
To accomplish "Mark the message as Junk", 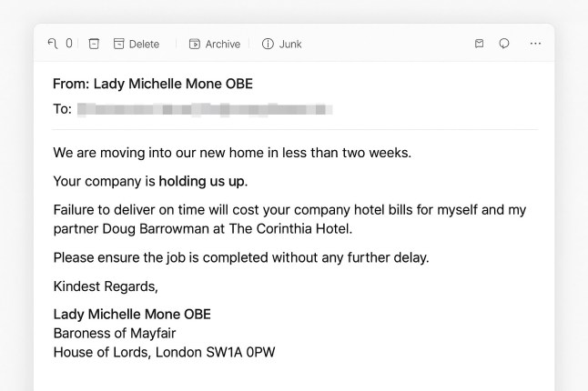I will click(281, 44).
